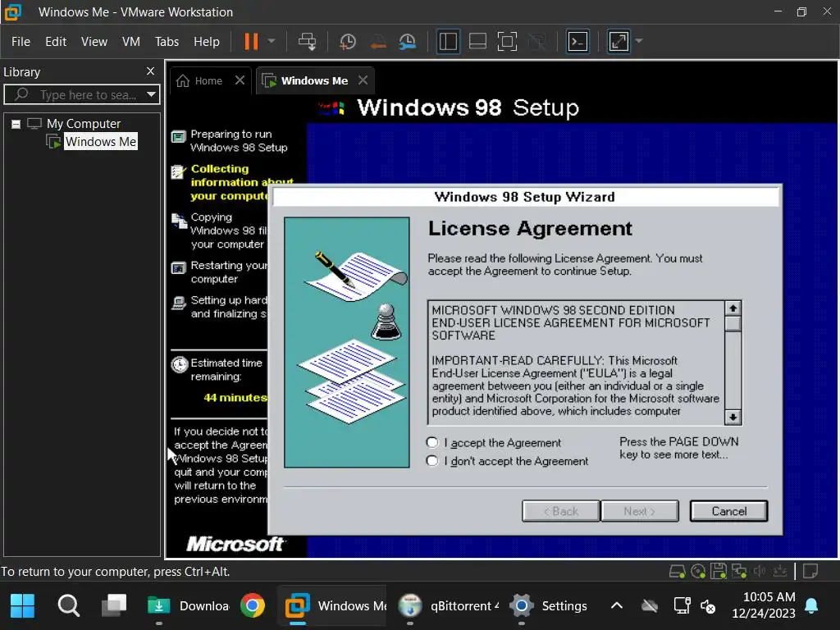Image resolution: width=840 pixels, height=630 pixels.
Task: Enter full screen mode icon
Action: [x=507, y=41]
